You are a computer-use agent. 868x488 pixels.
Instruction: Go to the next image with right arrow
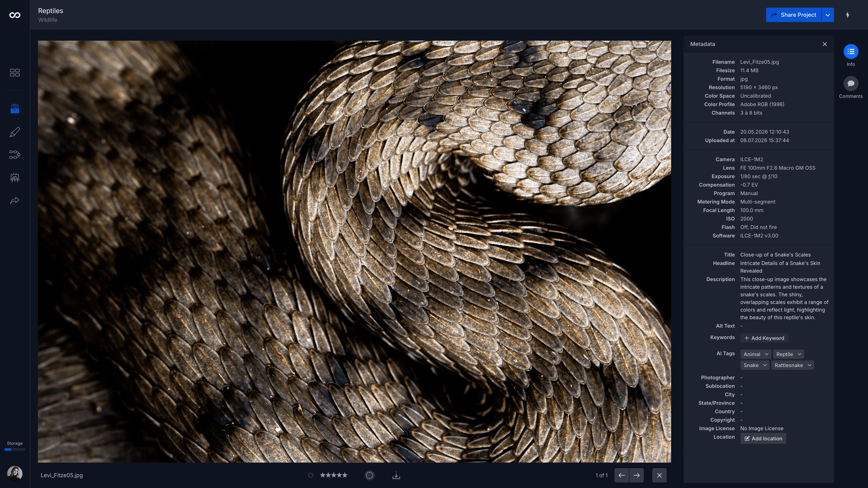pyautogui.click(x=637, y=475)
